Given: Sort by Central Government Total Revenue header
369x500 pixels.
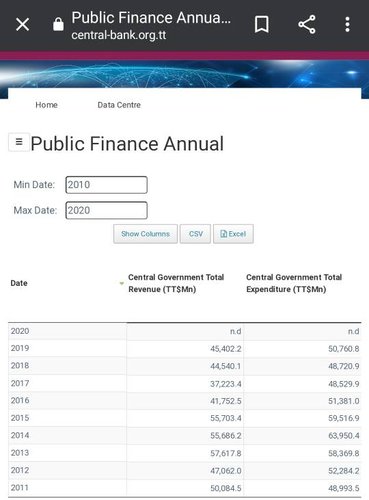Looking at the screenshot, I should pyautogui.click(x=176, y=283).
